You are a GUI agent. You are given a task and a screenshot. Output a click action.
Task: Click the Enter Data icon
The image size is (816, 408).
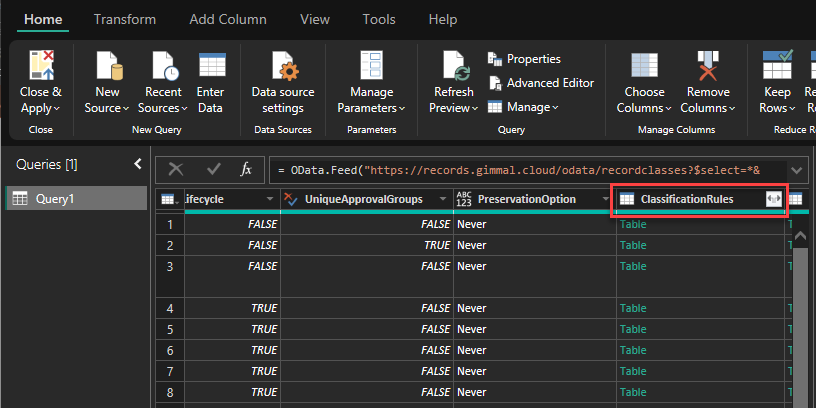click(x=210, y=66)
